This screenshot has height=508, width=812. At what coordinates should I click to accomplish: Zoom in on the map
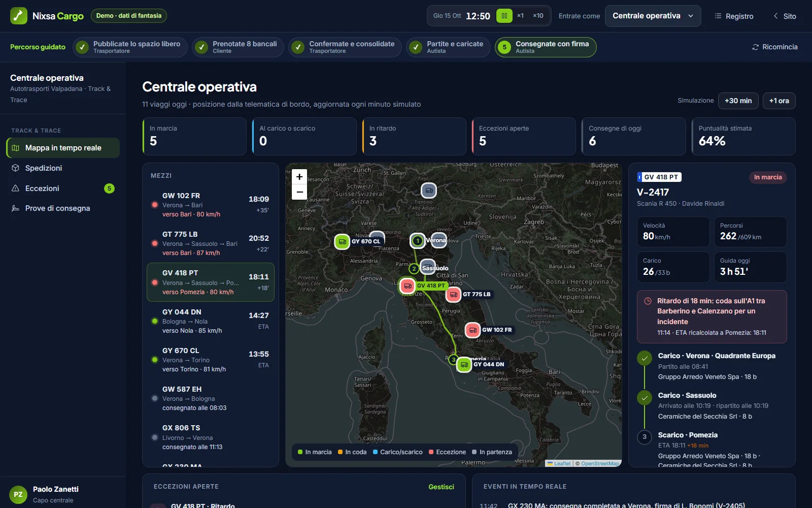(299, 177)
